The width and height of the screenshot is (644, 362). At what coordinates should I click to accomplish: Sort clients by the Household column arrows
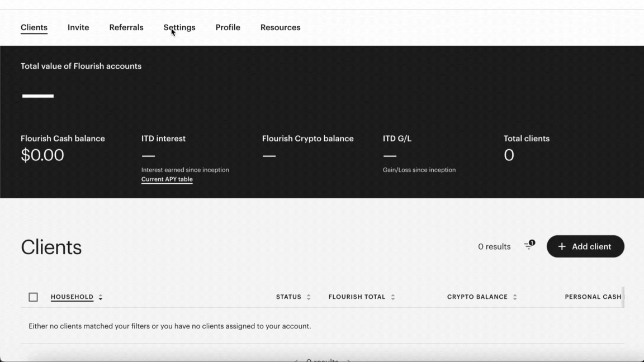point(101,297)
